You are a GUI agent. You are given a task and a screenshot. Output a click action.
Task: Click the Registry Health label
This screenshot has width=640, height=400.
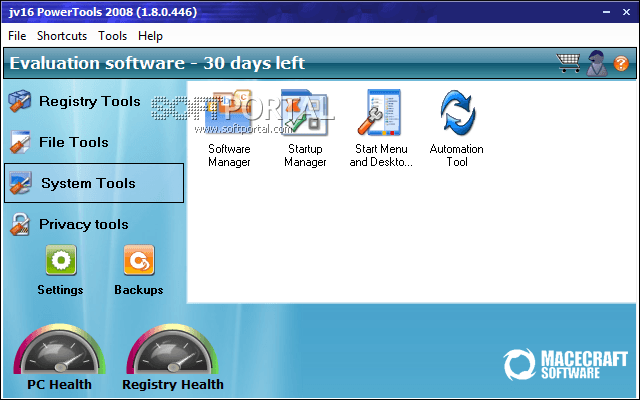click(x=173, y=384)
